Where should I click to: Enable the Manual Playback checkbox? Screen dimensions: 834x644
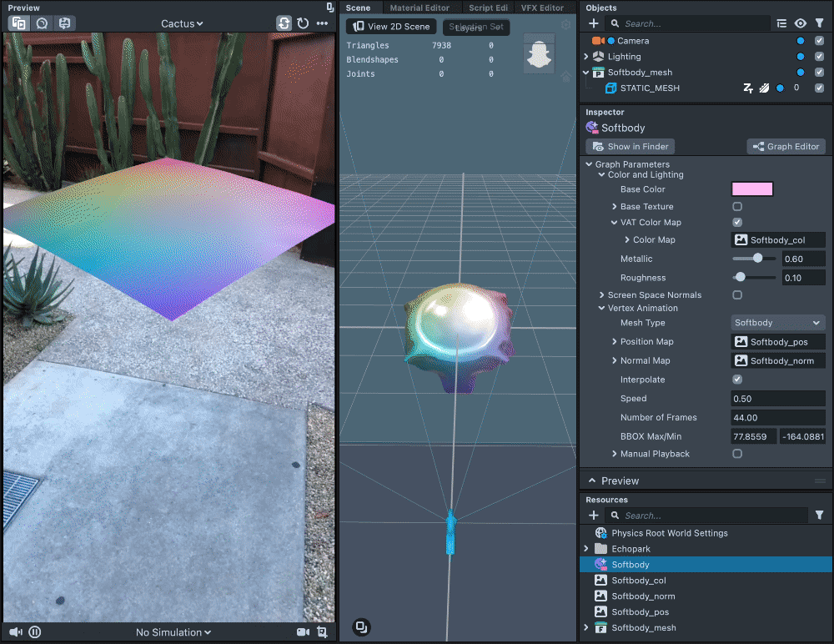[x=737, y=454]
